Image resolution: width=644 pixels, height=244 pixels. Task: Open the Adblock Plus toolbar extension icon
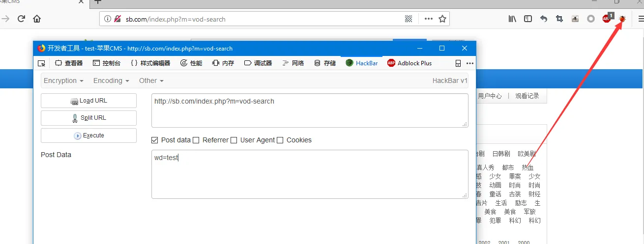pyautogui.click(x=607, y=19)
